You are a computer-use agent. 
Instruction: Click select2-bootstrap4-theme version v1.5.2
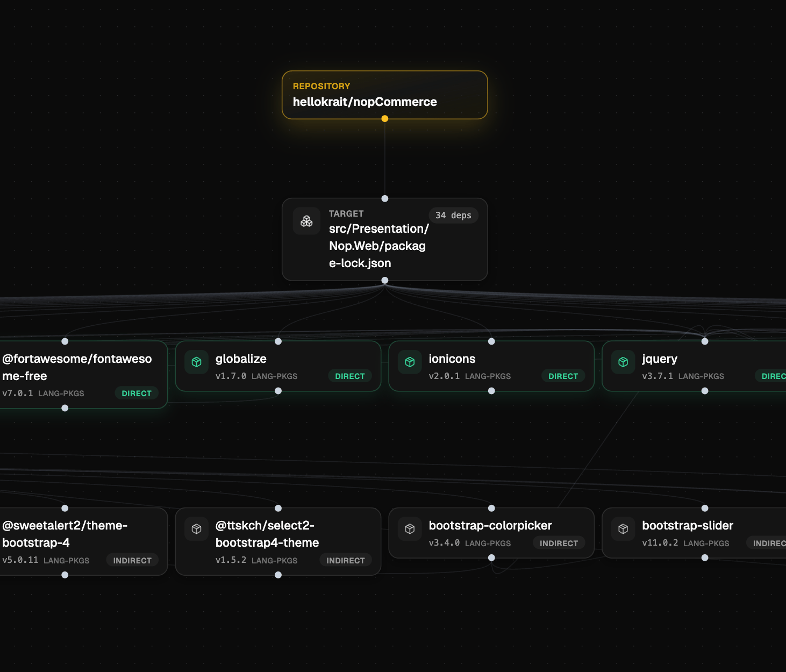231,561
